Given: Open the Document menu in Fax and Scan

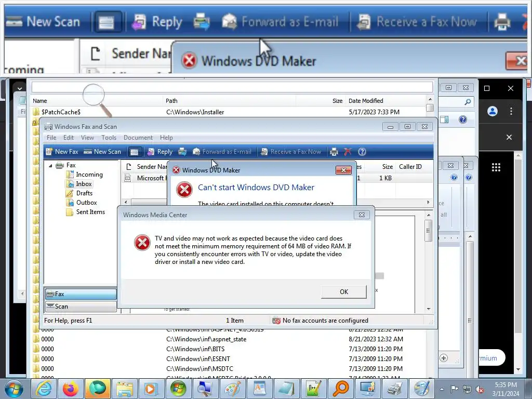Looking at the screenshot, I should (138, 137).
